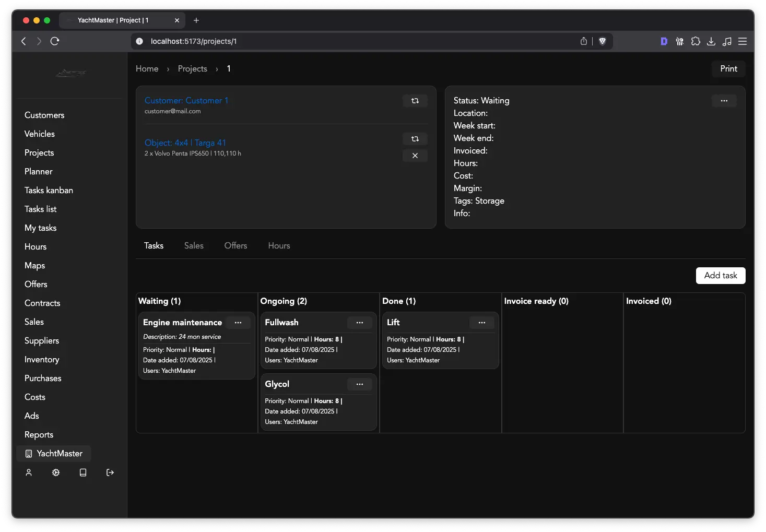
Task: Click the yacht logo in sidebar
Action: click(71, 73)
